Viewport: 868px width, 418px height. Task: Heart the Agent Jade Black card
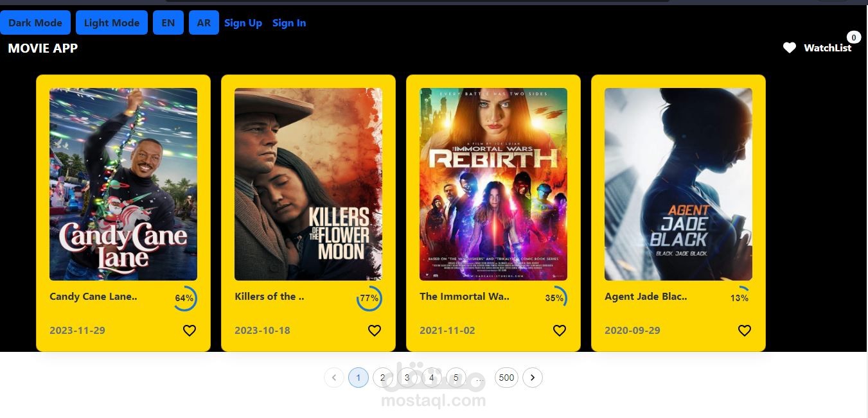745,330
